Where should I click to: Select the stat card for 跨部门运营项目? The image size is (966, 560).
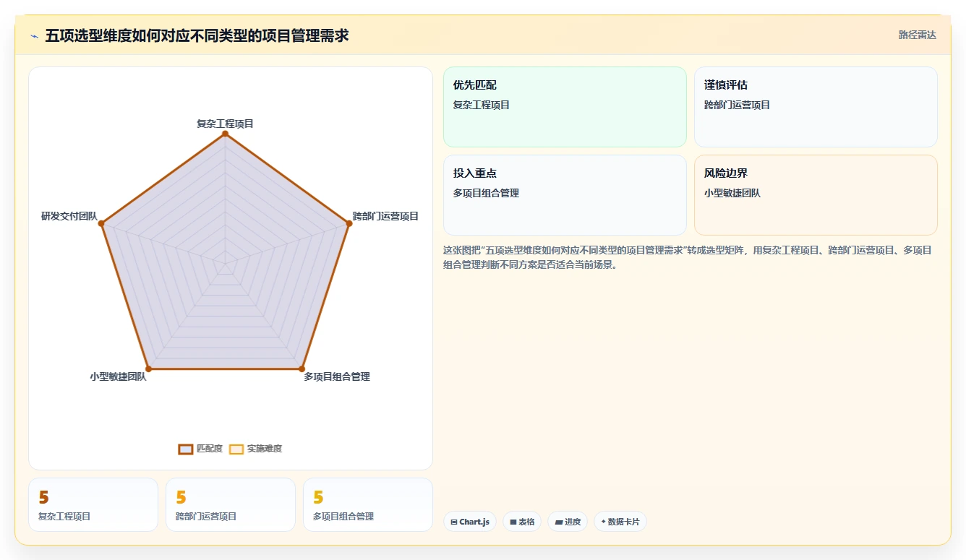[x=231, y=504]
